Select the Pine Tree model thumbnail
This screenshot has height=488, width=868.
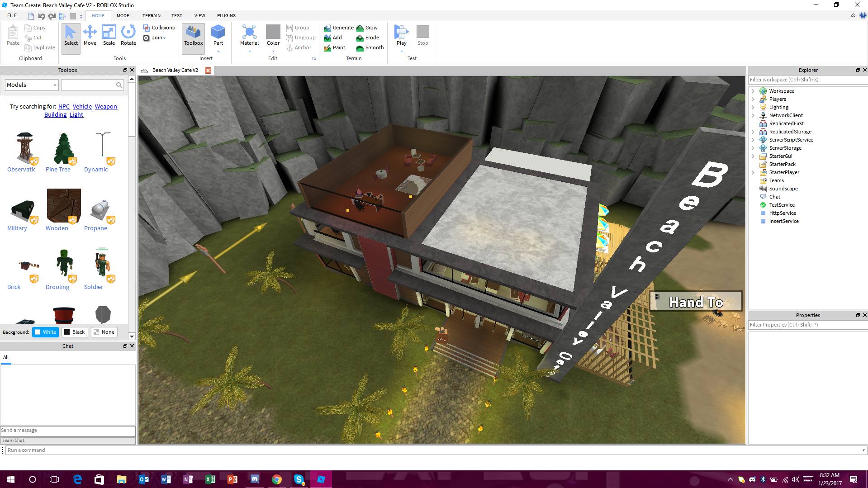point(64,147)
